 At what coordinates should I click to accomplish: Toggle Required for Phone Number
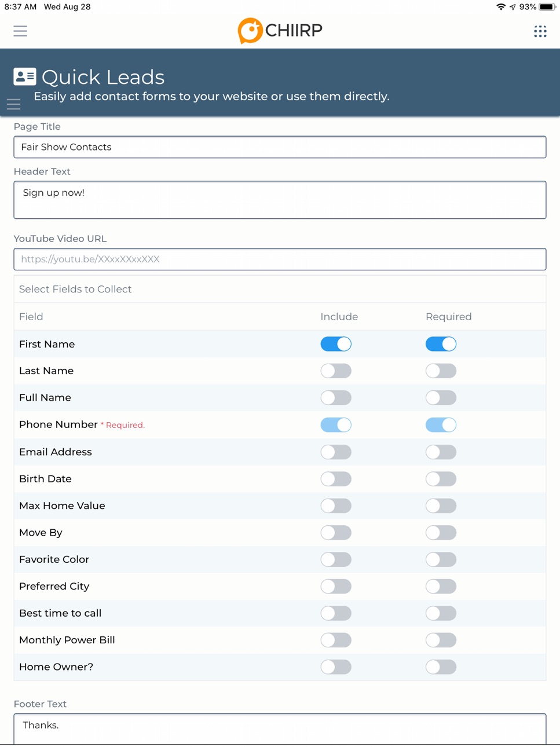(441, 424)
